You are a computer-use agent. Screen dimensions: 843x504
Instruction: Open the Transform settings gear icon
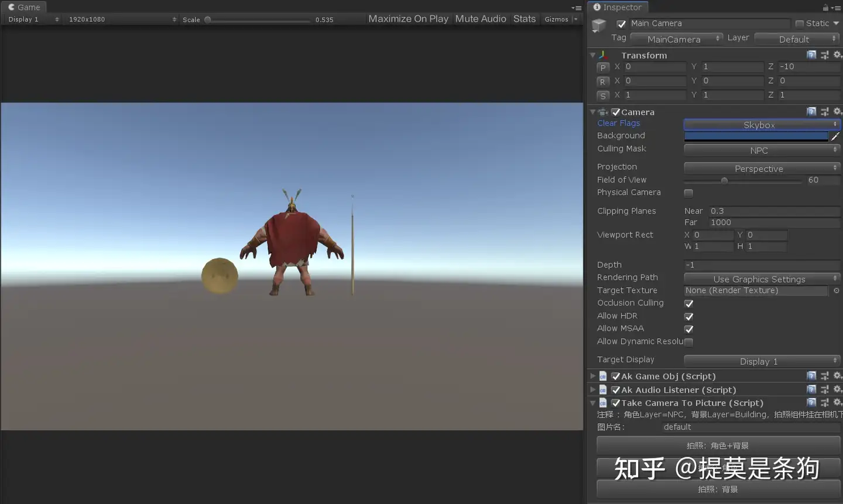[x=838, y=54]
